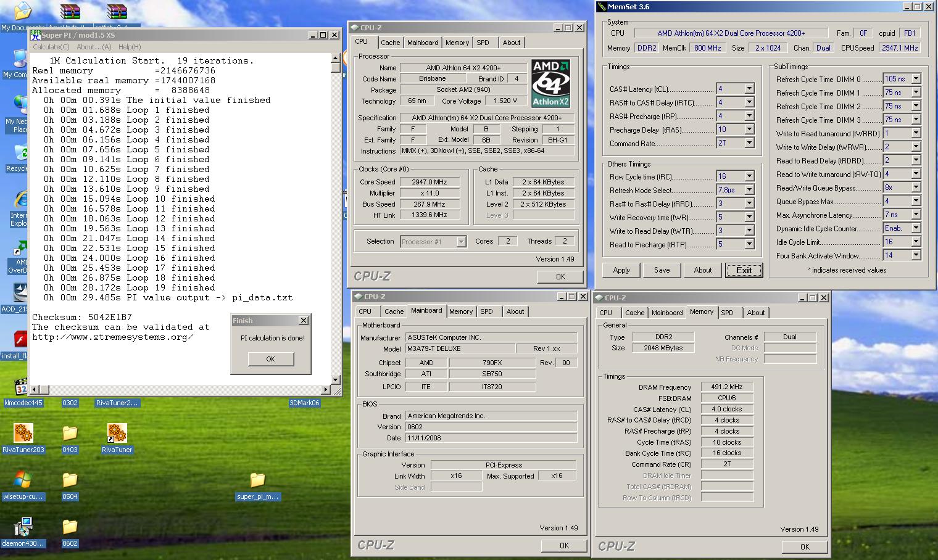This screenshot has width=938, height=560.
Task: Close the Finish dialog with the X
Action: coord(304,321)
